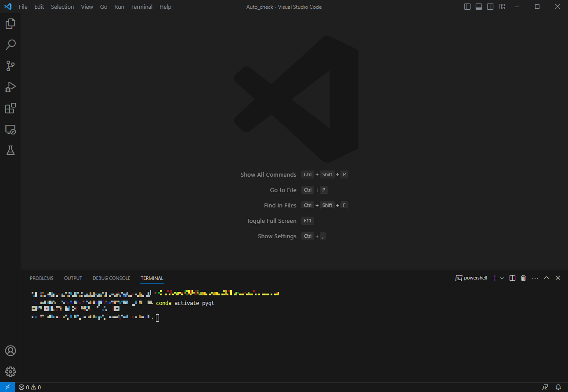Open the Source Control view
Image resolution: width=568 pixels, height=392 pixels.
(11, 66)
